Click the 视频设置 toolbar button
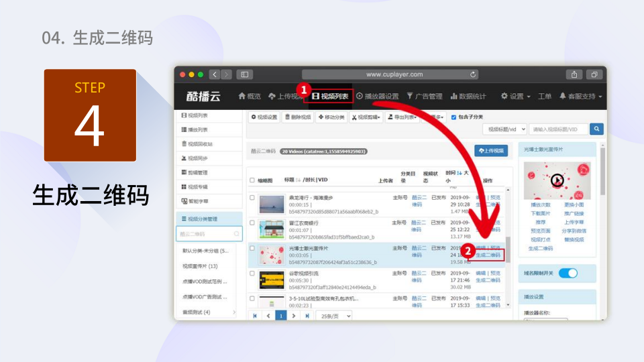The height and width of the screenshot is (362, 644). 264,117
